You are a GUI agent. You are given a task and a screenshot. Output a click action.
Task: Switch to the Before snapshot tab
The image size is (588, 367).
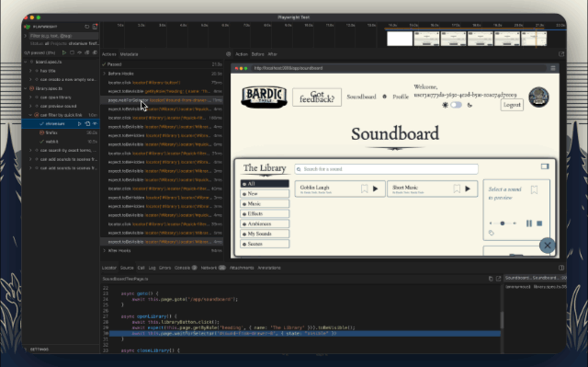coord(257,54)
